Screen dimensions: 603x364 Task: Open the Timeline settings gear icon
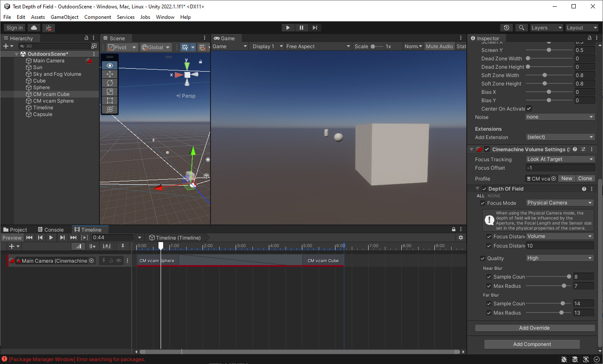(460, 238)
